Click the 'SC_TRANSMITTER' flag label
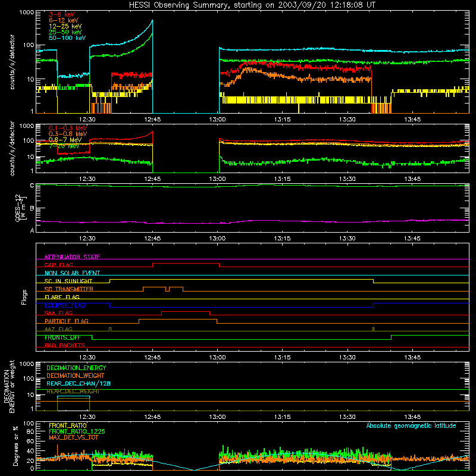476x476 pixels. click(x=68, y=289)
